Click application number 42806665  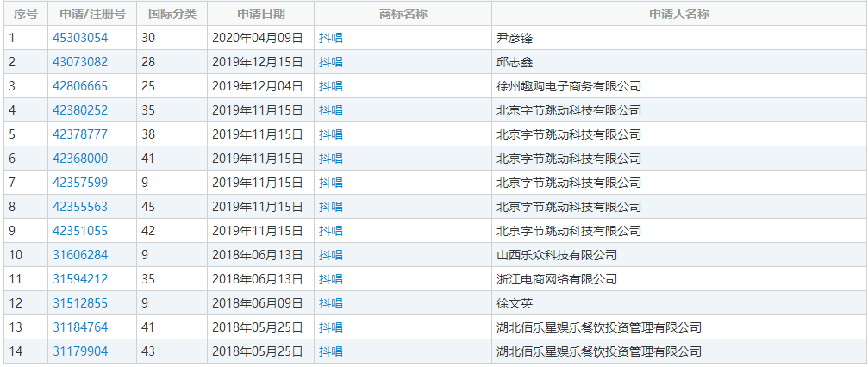pyautogui.click(x=80, y=86)
